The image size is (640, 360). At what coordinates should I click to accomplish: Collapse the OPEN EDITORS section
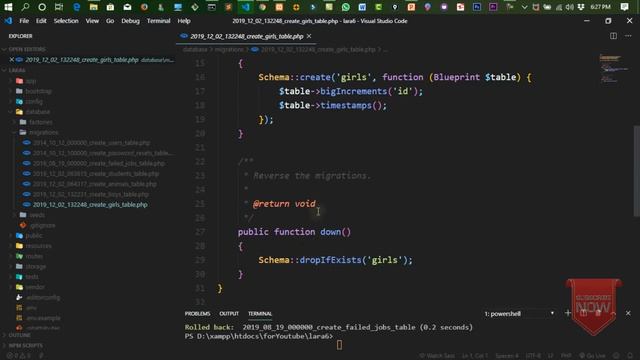pos(27,49)
